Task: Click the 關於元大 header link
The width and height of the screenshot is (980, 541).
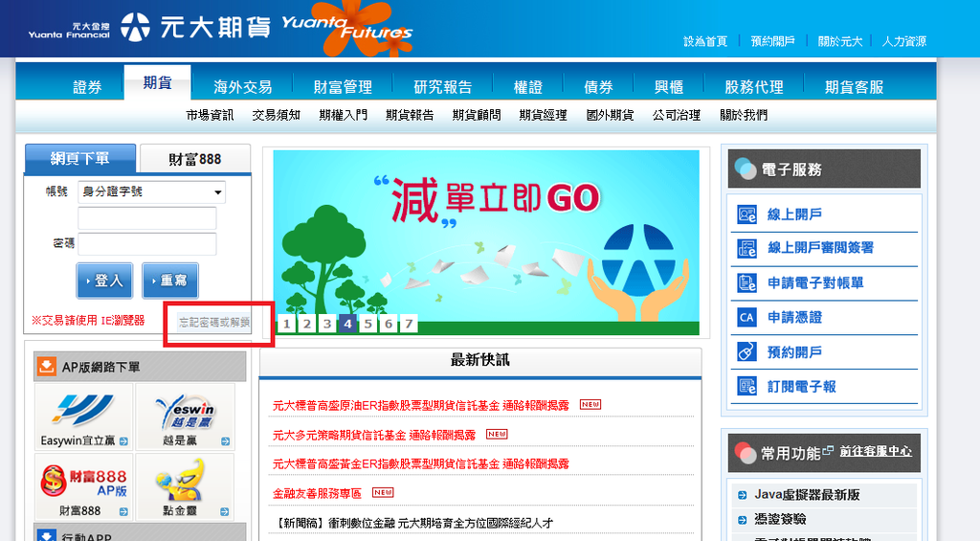Action: click(x=840, y=41)
